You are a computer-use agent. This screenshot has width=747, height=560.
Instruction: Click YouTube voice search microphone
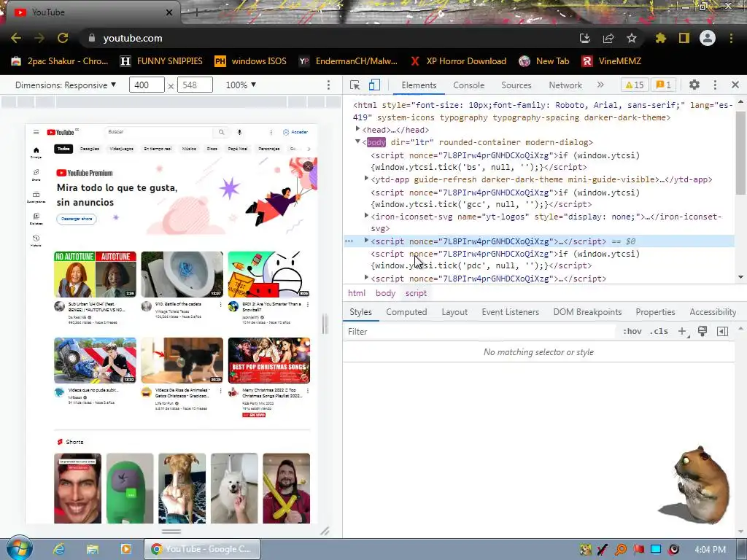click(239, 132)
